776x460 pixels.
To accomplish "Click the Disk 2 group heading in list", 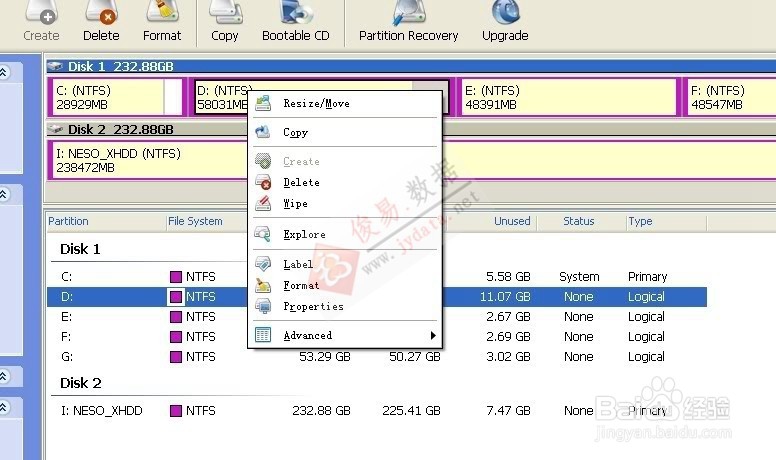I will click(x=81, y=383).
